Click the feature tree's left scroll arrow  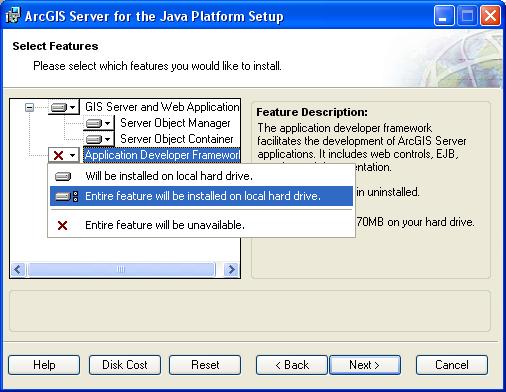(18, 269)
